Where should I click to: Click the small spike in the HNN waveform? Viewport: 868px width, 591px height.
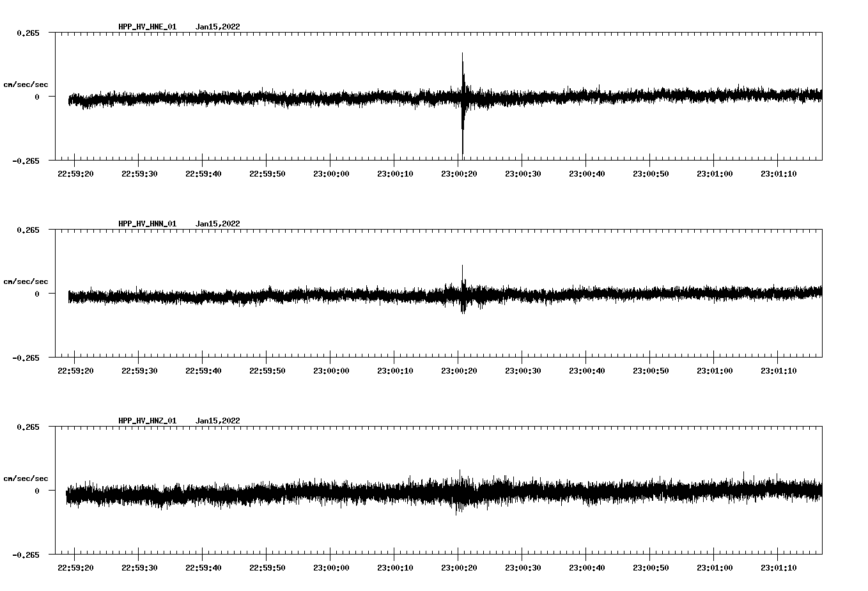click(463, 289)
